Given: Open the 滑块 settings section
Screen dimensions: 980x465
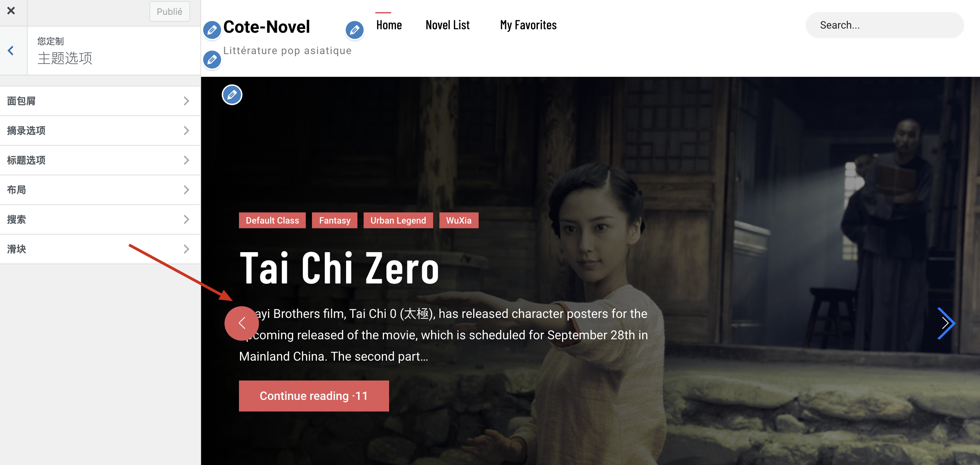Looking at the screenshot, I should point(101,249).
